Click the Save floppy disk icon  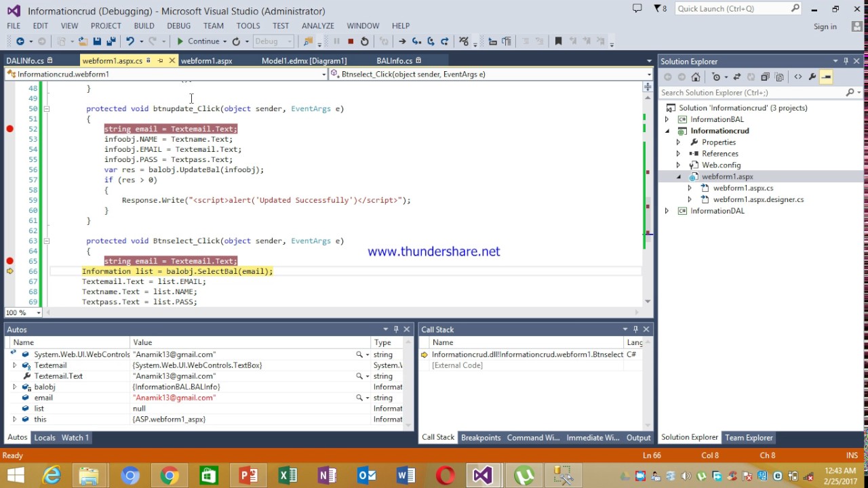[97, 41]
